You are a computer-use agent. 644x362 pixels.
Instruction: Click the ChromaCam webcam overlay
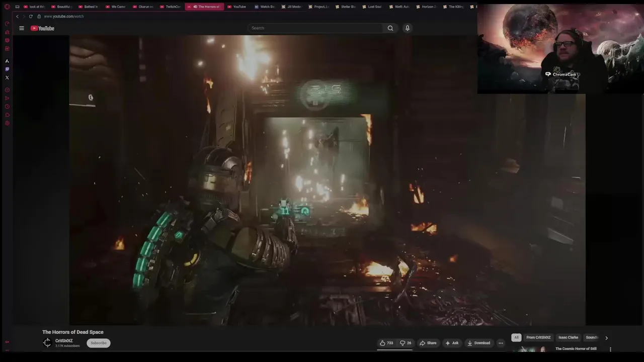point(560,49)
